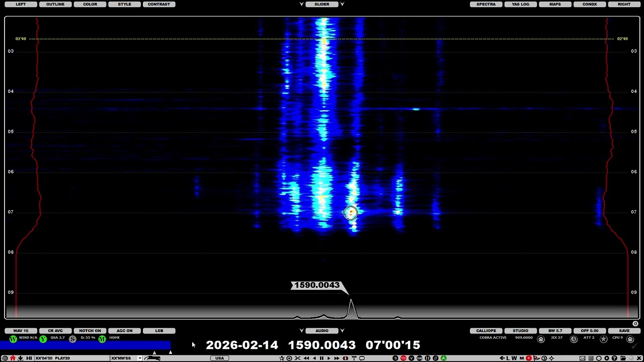Click the scissors cut icon
This screenshot has width=644, height=362.
tap(297, 358)
